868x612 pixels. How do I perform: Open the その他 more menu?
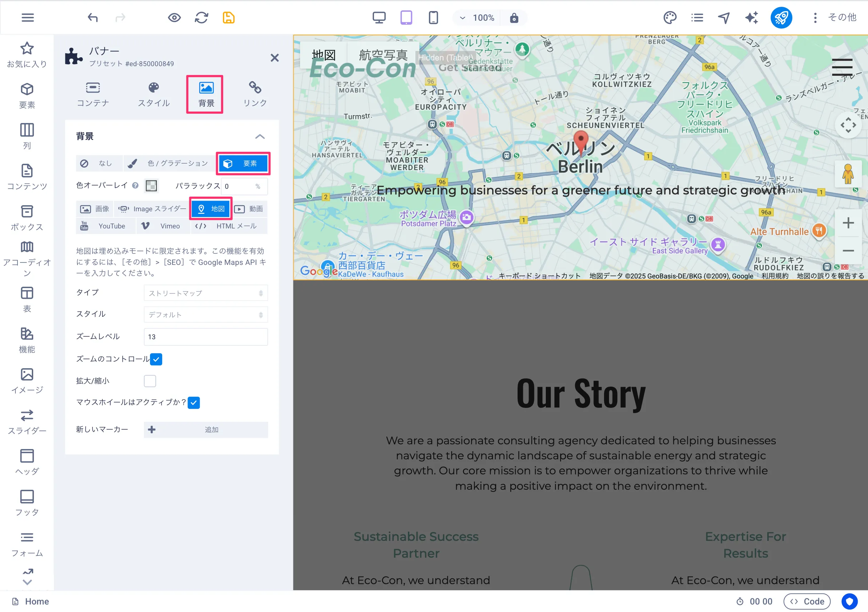835,18
